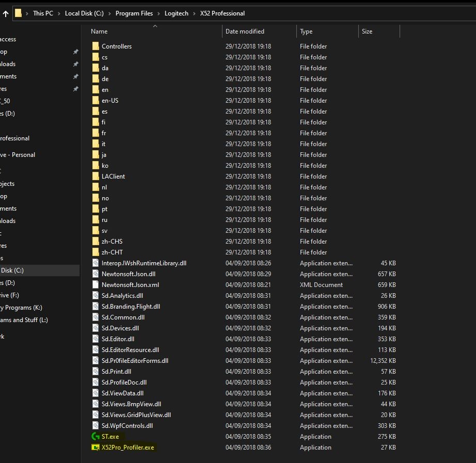Select the Sd.Pr0fileEditorForms.dll file name
The image size is (476, 463).
(135, 361)
